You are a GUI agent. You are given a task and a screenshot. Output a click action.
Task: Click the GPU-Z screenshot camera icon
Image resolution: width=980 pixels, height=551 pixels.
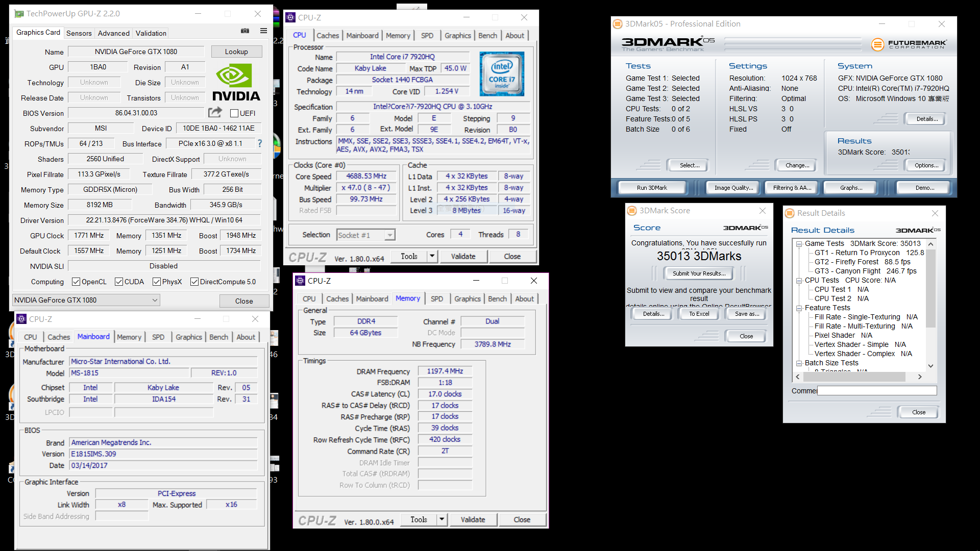[245, 31]
